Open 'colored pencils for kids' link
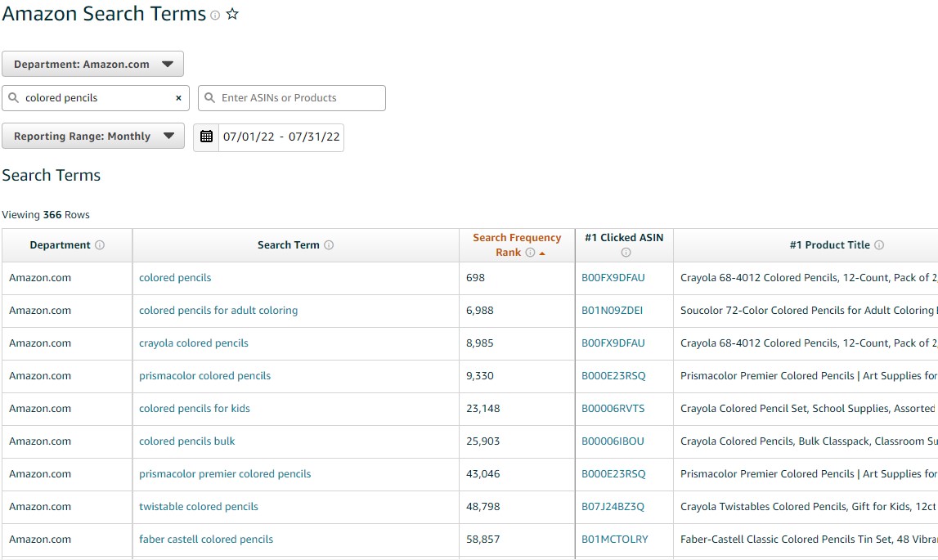938x560 pixels. tap(195, 409)
